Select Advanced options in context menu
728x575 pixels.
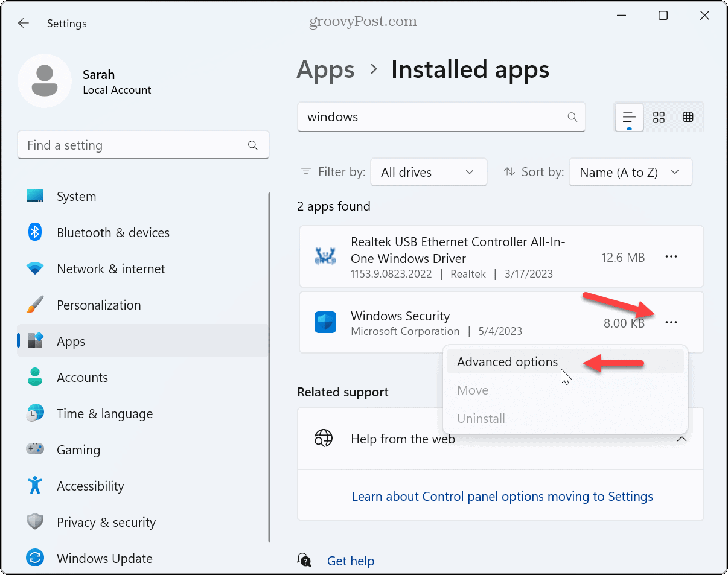point(565,361)
